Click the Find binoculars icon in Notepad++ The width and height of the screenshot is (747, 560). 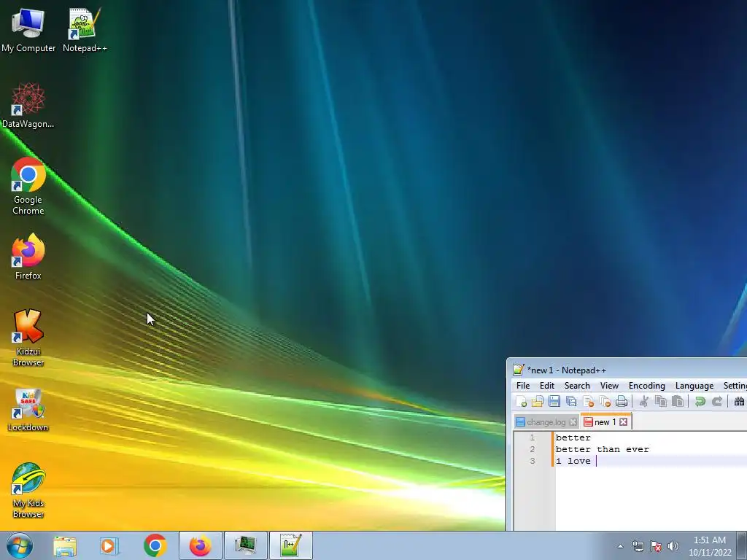(x=740, y=402)
